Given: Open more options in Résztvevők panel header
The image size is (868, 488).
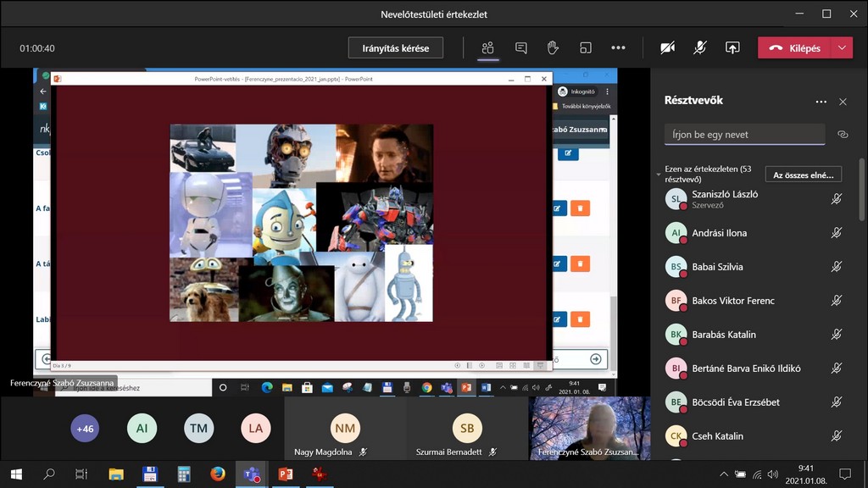Looking at the screenshot, I should [821, 102].
